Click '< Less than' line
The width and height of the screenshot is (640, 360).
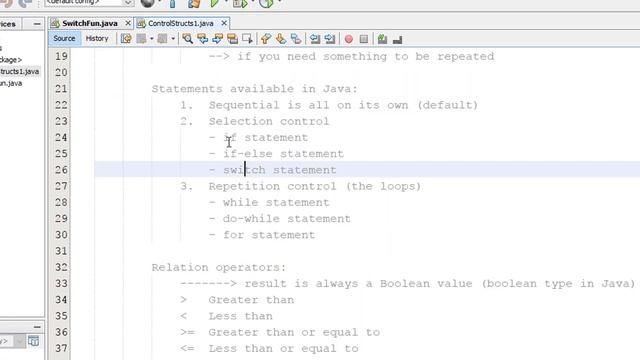coord(226,316)
